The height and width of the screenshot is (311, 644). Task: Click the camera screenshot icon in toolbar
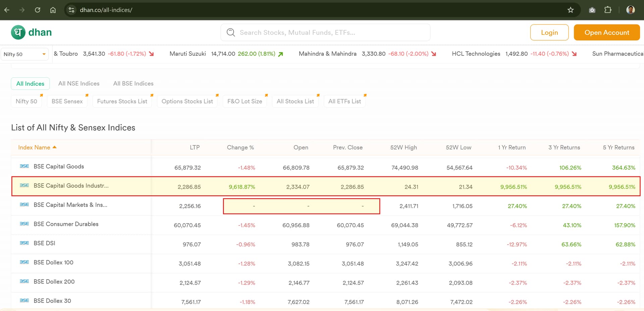[592, 10]
